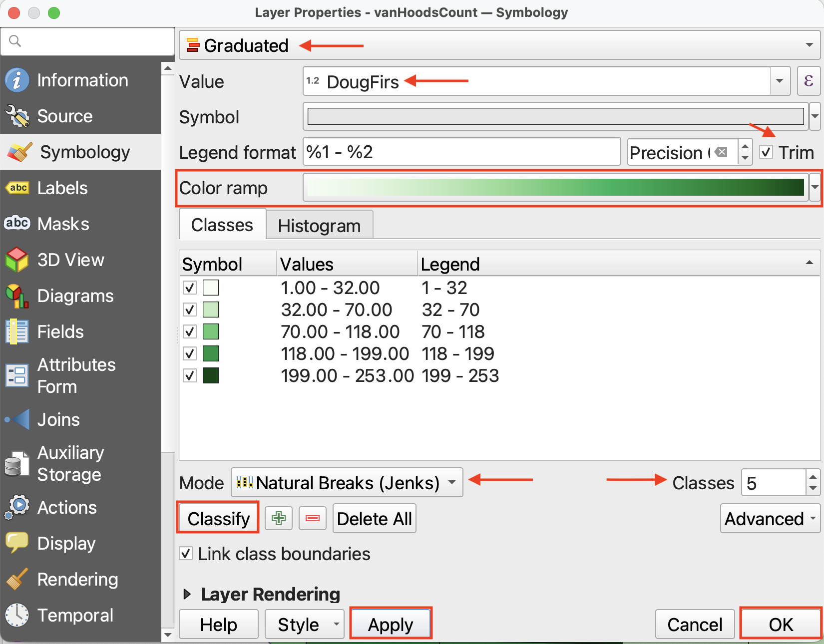Open the Natural Breaks (Jenks) mode dropdown

point(347,482)
